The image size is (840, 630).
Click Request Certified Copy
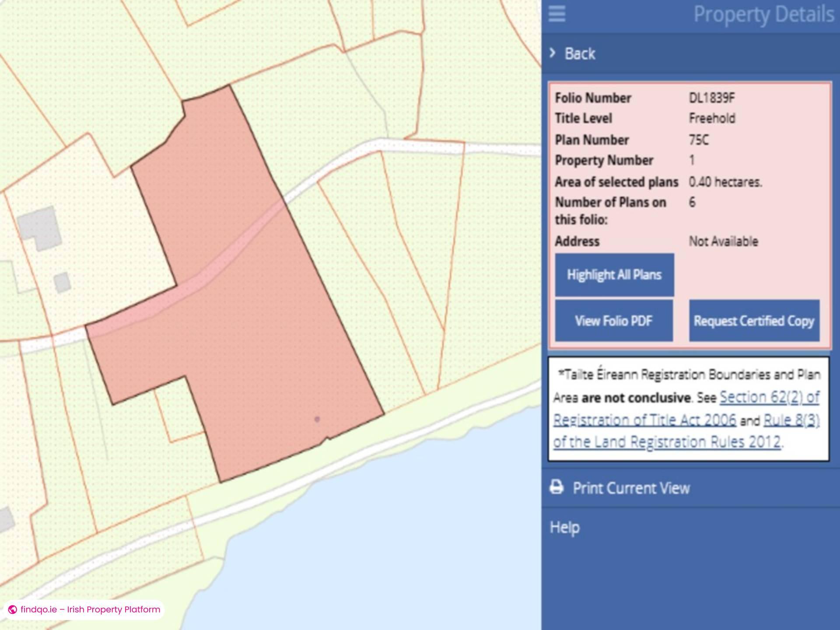tap(754, 321)
